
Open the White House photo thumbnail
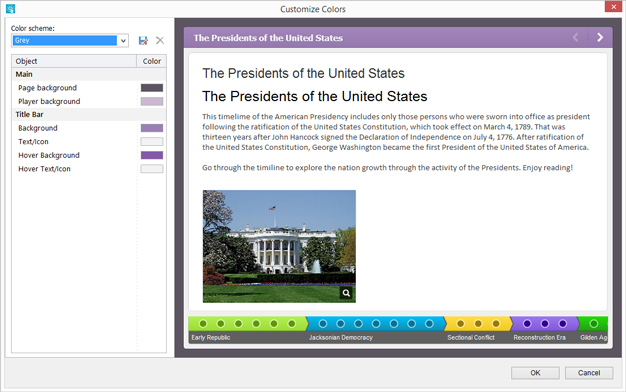tap(279, 246)
